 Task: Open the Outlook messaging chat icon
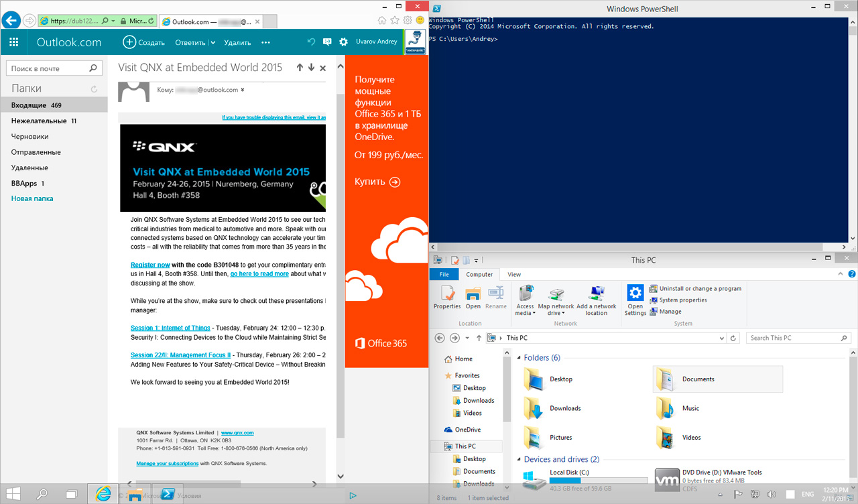pyautogui.click(x=327, y=42)
